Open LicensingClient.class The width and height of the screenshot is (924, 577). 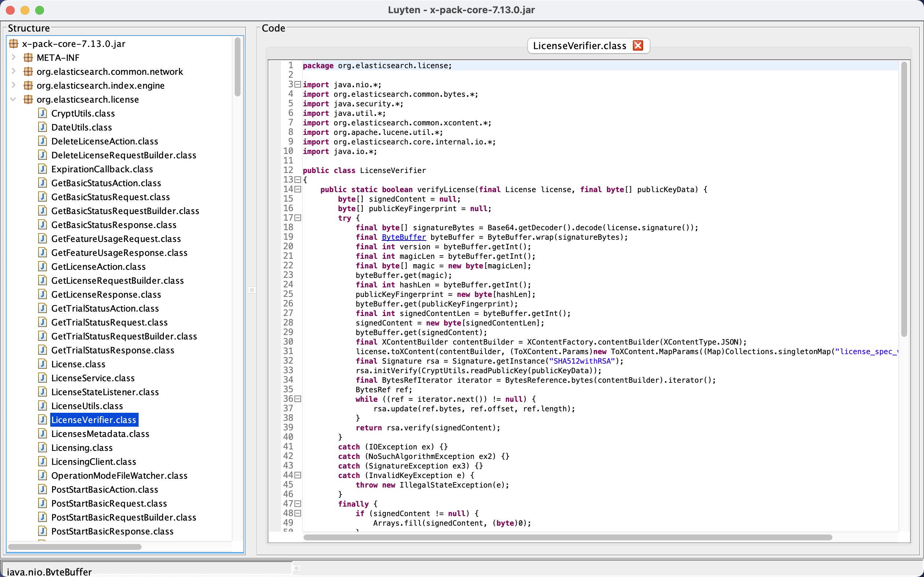[93, 462]
